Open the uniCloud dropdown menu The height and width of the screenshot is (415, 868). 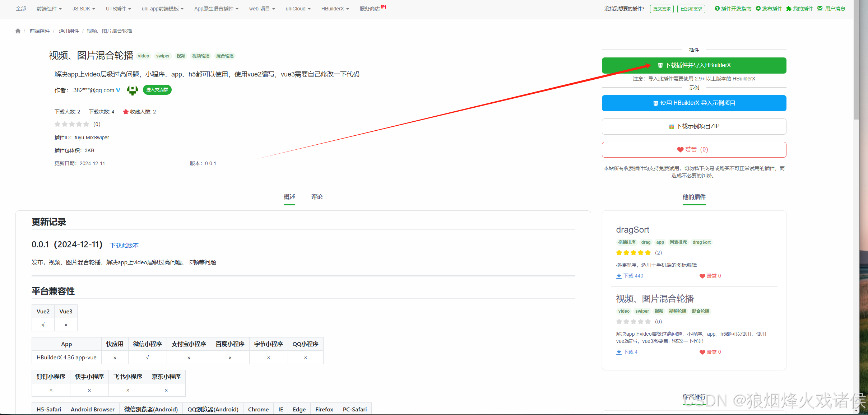(x=298, y=9)
